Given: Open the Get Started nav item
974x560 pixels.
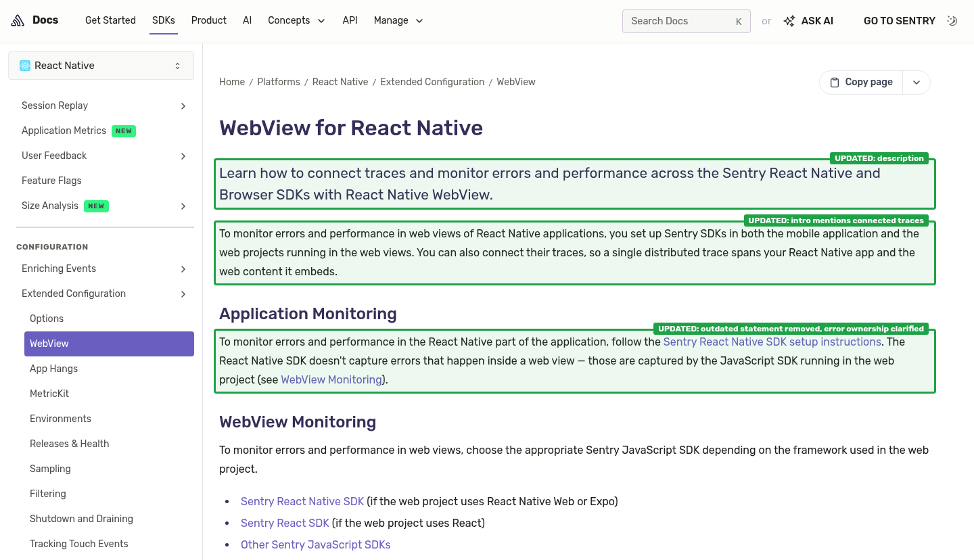Looking at the screenshot, I should 110,21.
